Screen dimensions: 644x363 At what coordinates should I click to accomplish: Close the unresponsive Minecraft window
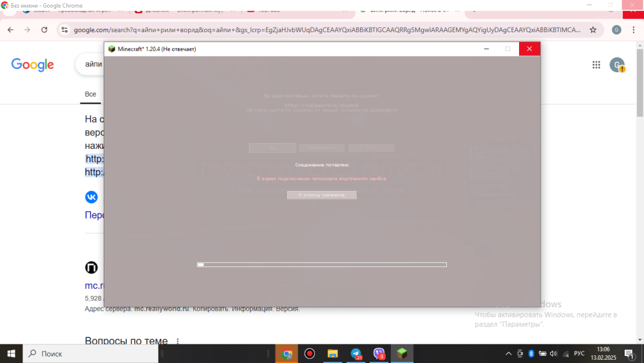click(x=529, y=49)
